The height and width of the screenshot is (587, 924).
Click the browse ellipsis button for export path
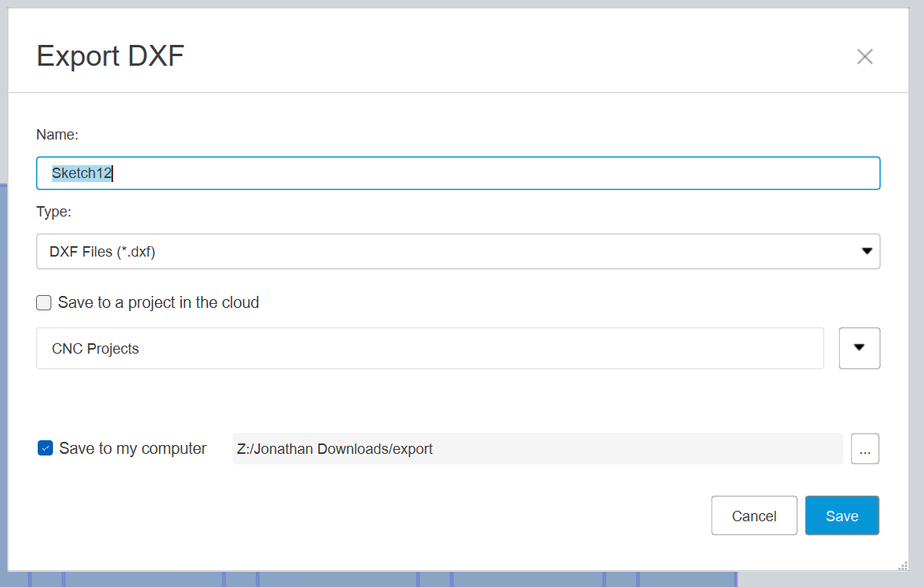tap(865, 449)
